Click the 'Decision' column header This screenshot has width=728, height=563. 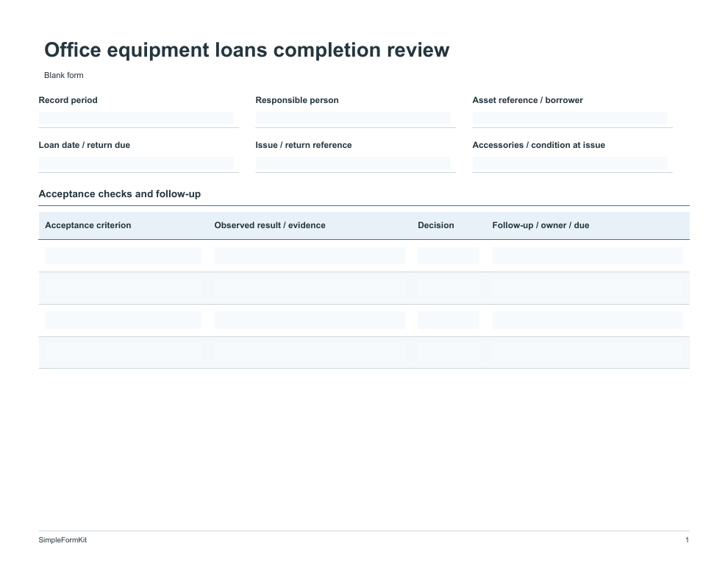[436, 225]
